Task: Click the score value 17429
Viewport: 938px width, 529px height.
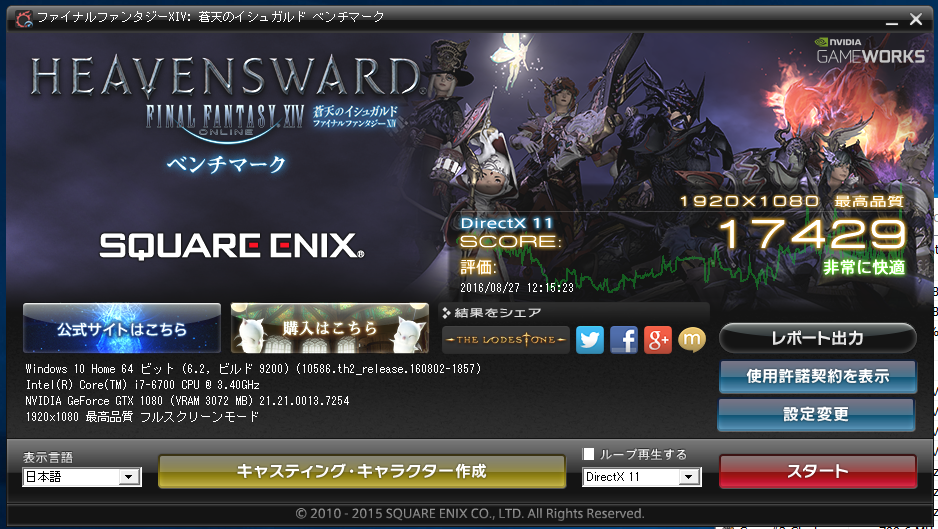Action: pos(812,234)
